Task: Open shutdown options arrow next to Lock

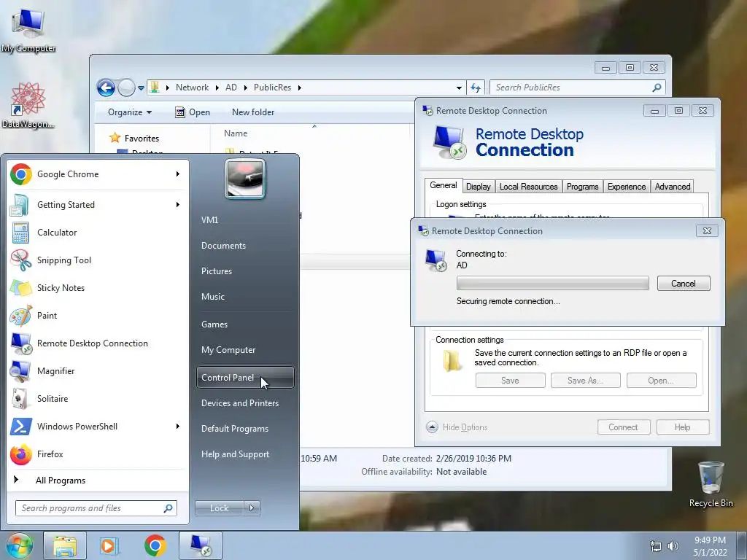Action: (252, 508)
